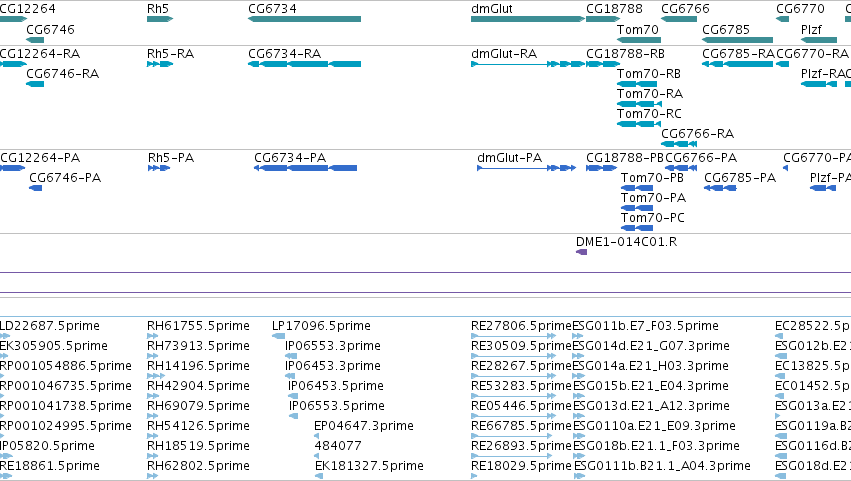Open the LP17096.5prime EST label

coord(321,326)
